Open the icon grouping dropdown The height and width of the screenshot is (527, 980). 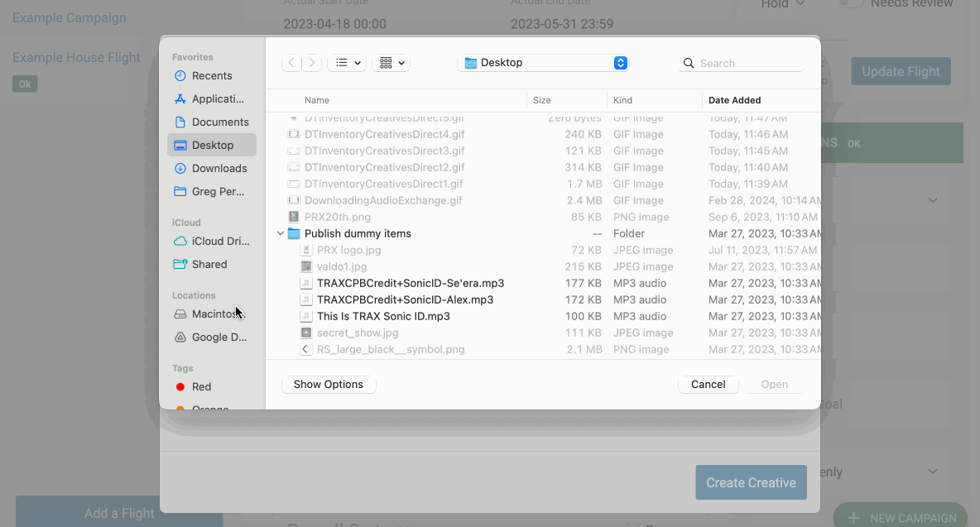pos(391,63)
